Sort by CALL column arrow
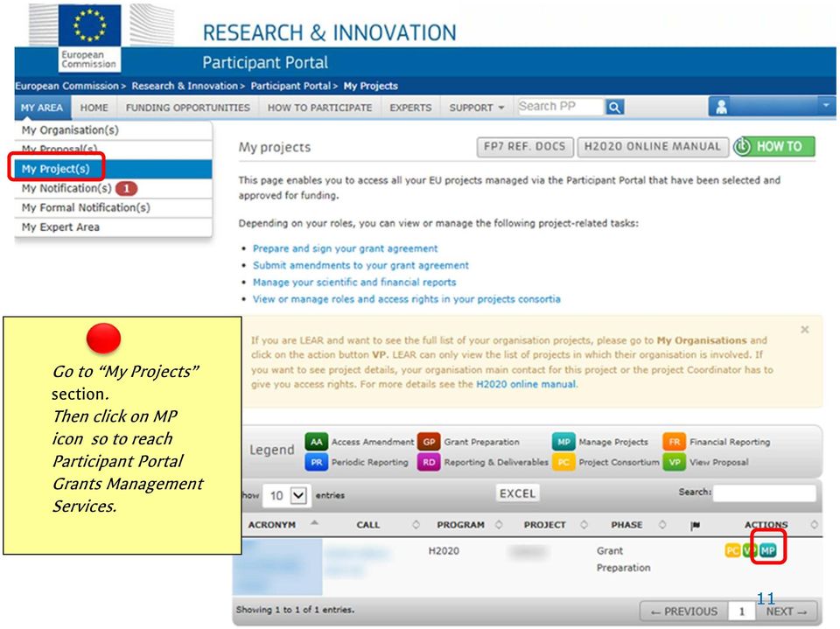840x629 pixels. pyautogui.click(x=416, y=525)
